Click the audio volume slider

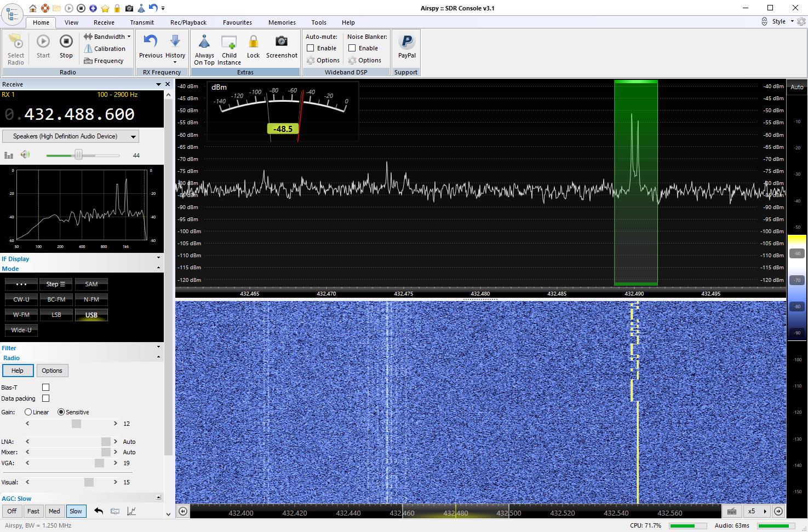(78, 155)
